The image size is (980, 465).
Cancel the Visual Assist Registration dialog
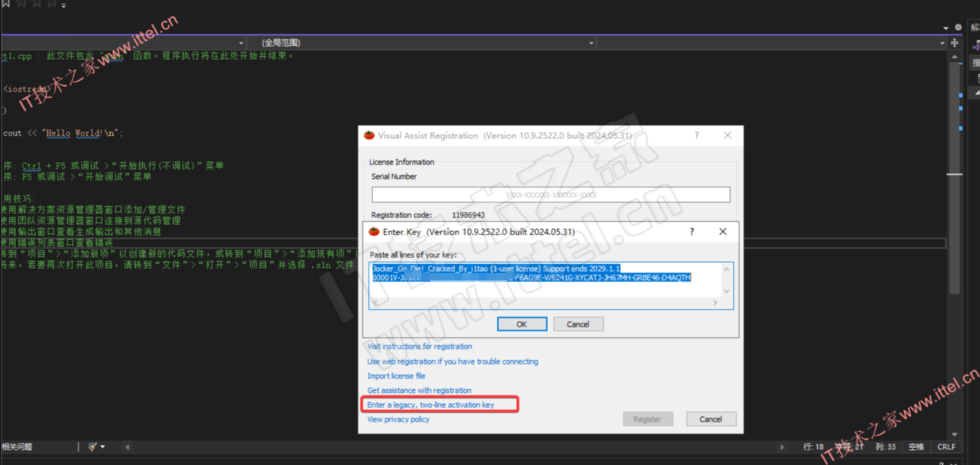(711, 419)
